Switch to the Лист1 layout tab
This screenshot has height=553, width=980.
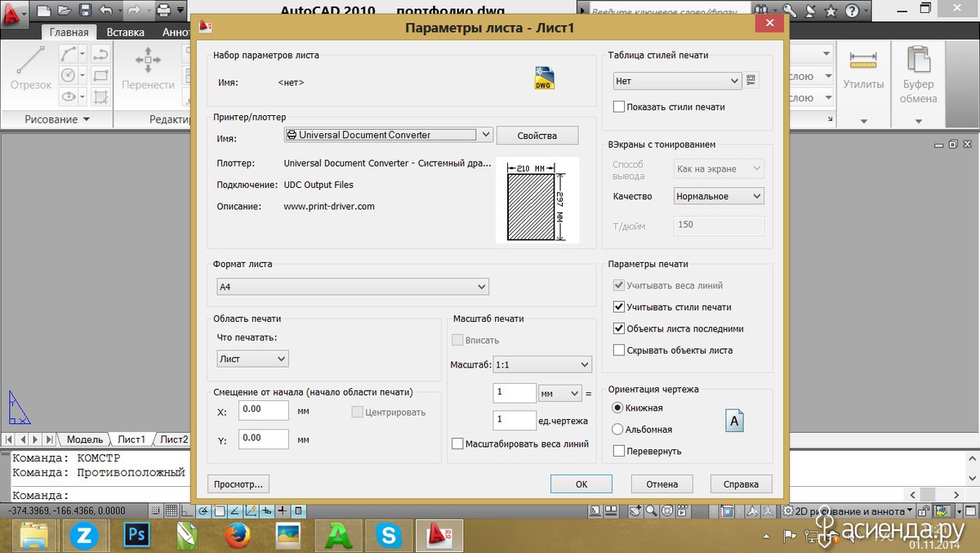coord(131,439)
